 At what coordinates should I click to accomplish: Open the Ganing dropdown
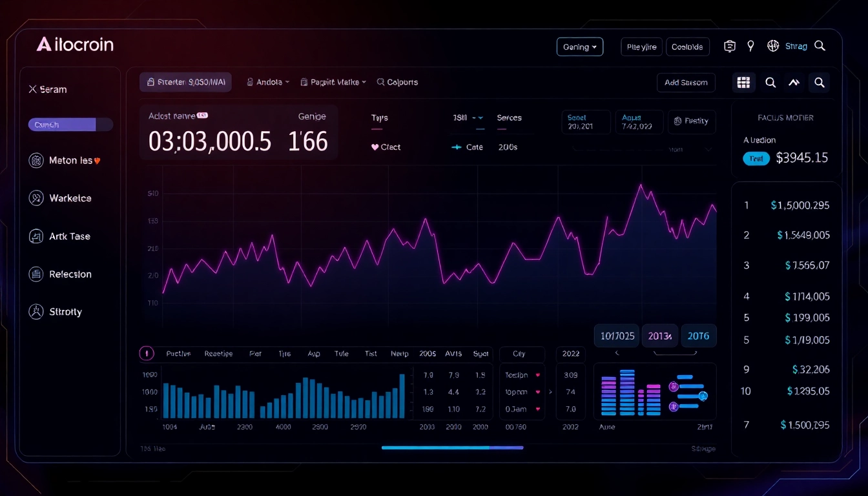579,46
